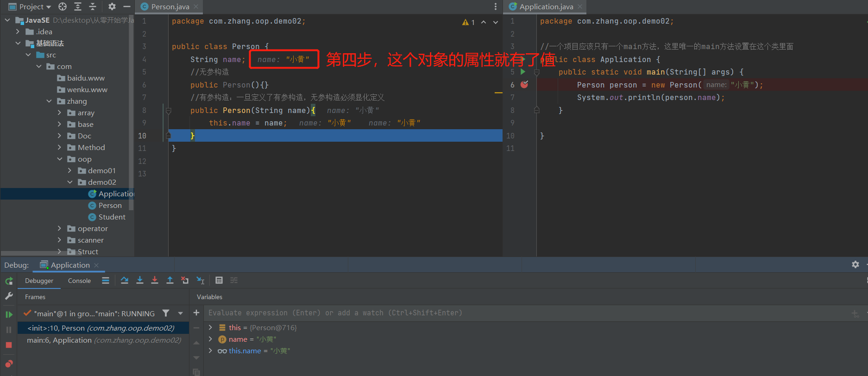Close the Person.java editor tab
Screen dimensions: 868x376
[196, 6]
